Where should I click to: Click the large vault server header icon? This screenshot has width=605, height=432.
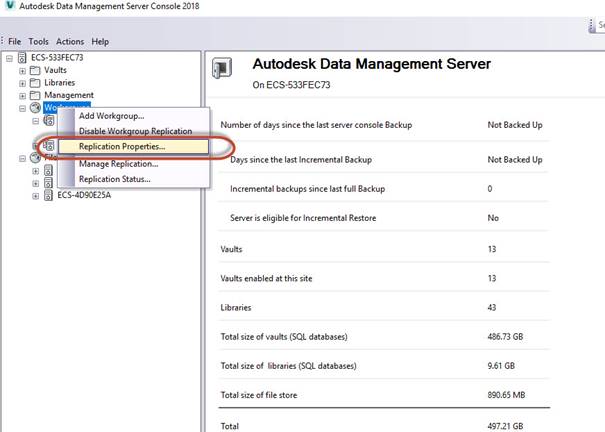point(224,69)
